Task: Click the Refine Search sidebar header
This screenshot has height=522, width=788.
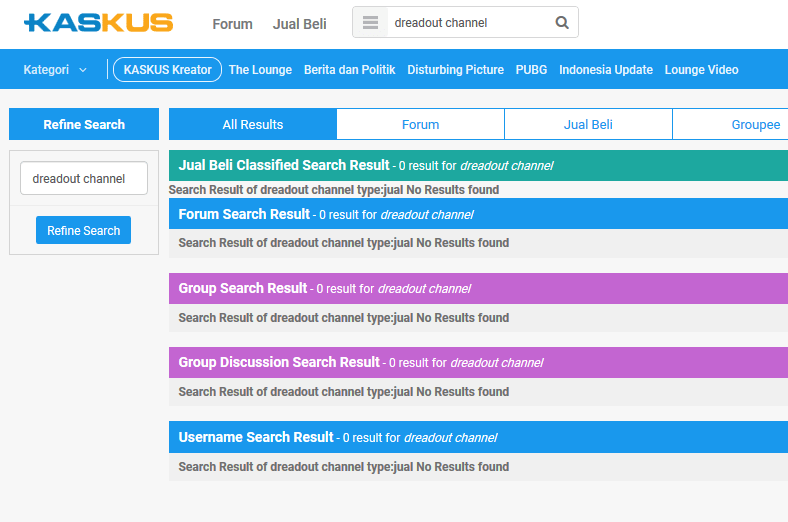Action: tap(84, 124)
